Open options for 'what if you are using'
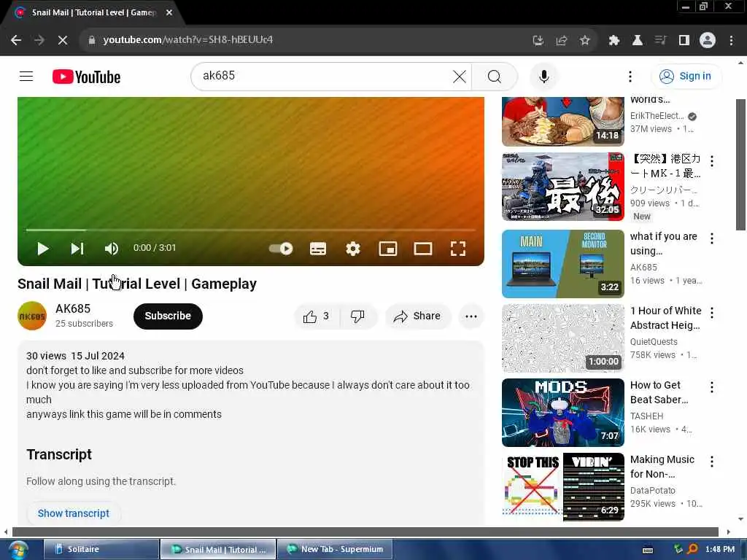The height and width of the screenshot is (560, 747). point(712,238)
